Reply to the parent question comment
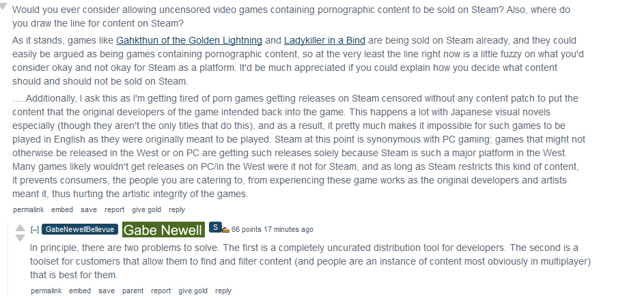644x296 pixels. (177, 209)
